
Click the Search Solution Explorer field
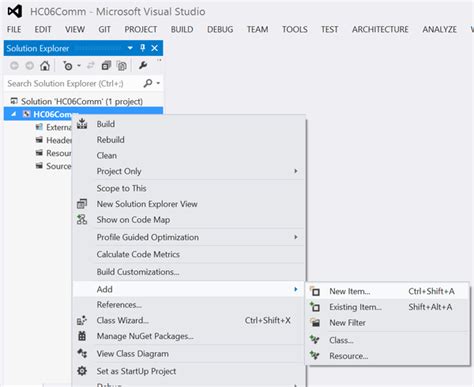pos(74,83)
